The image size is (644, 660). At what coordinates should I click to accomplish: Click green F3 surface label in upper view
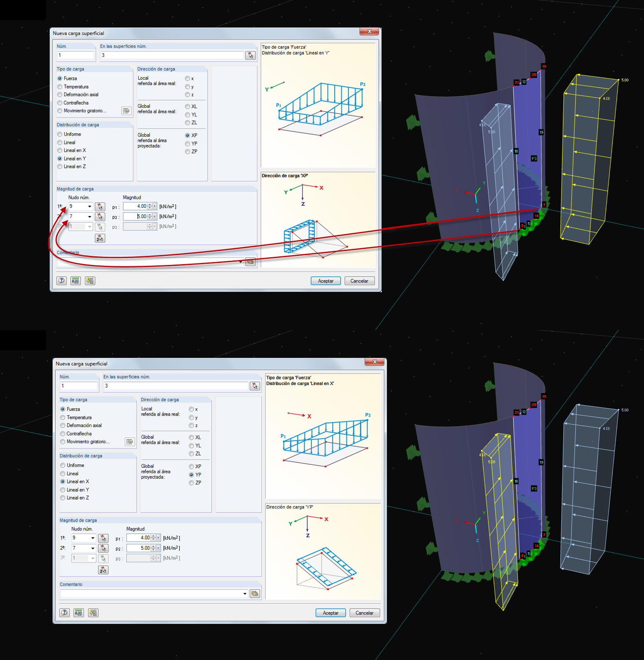coord(534,158)
